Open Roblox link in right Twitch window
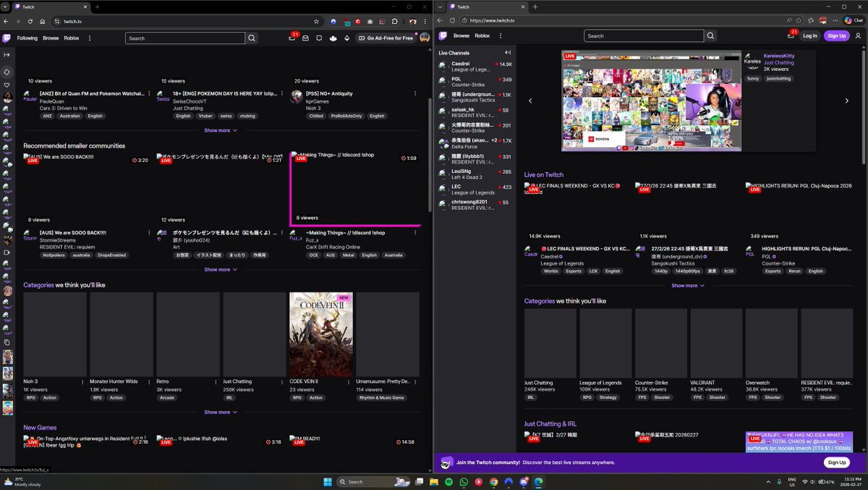The width and height of the screenshot is (868, 490). [482, 35]
